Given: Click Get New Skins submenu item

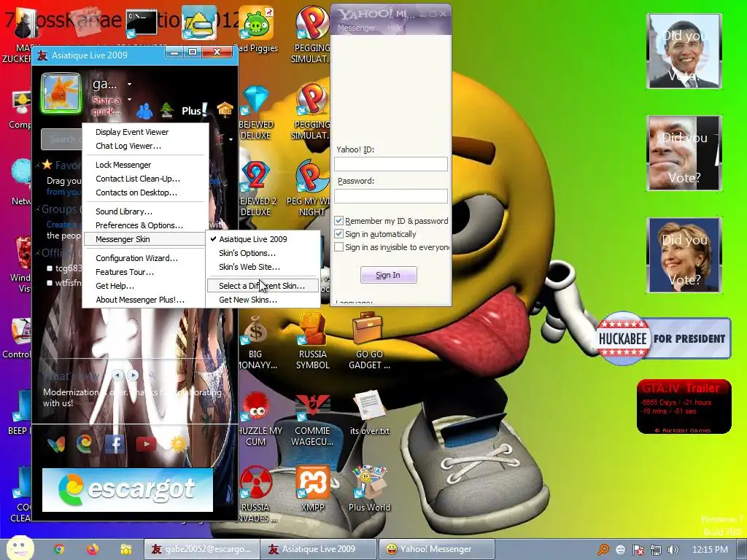Looking at the screenshot, I should click(x=263, y=300).
